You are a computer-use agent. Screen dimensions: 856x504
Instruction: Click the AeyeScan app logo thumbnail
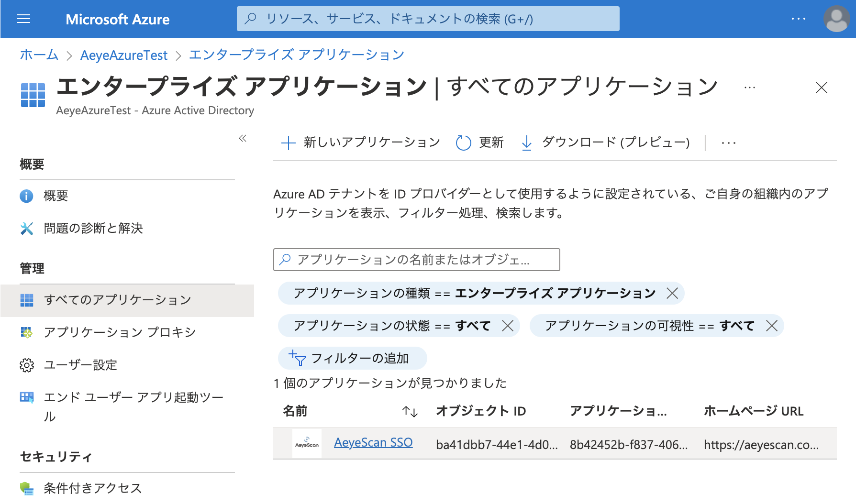(x=307, y=443)
